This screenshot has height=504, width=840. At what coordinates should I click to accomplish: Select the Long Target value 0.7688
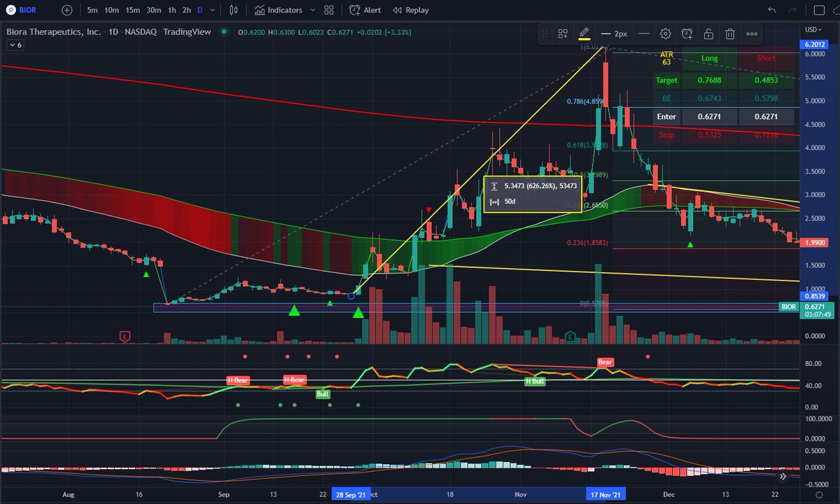click(x=709, y=80)
